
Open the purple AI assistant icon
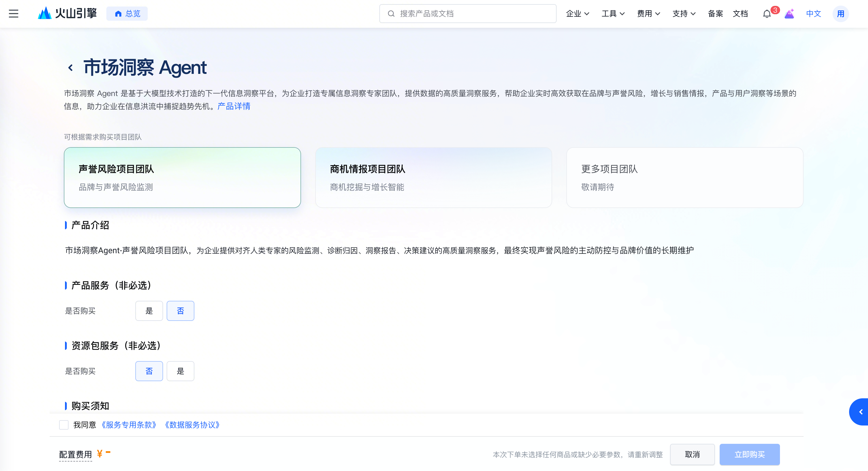[x=789, y=14]
